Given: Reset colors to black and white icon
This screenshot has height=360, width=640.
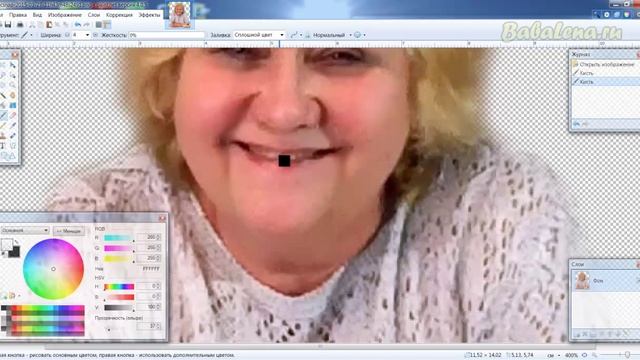Looking at the screenshot, I should [4, 254].
